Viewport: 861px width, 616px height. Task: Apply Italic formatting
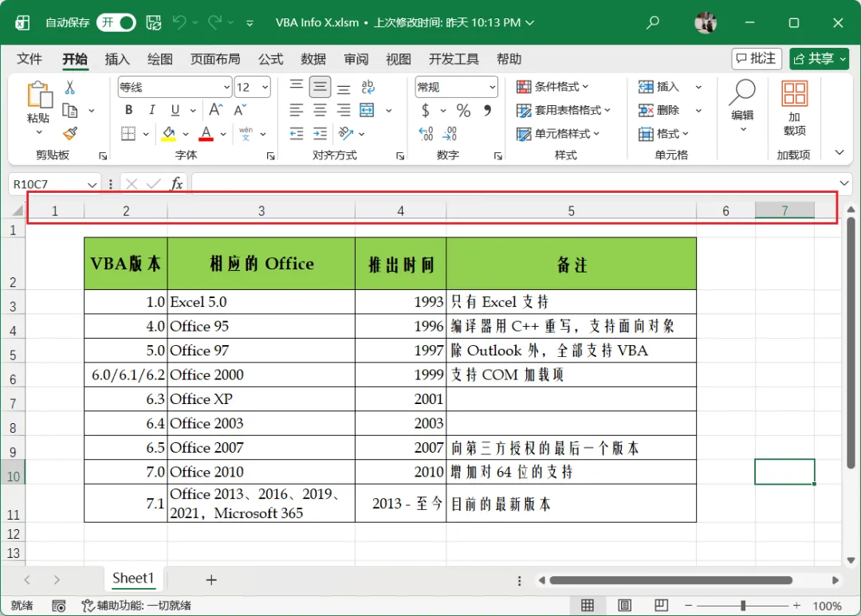coord(152,110)
